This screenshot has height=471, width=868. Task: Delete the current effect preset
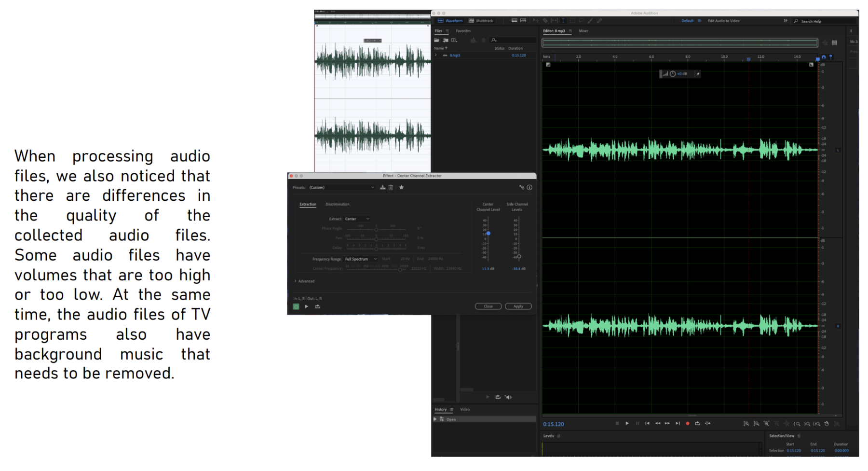click(x=391, y=188)
